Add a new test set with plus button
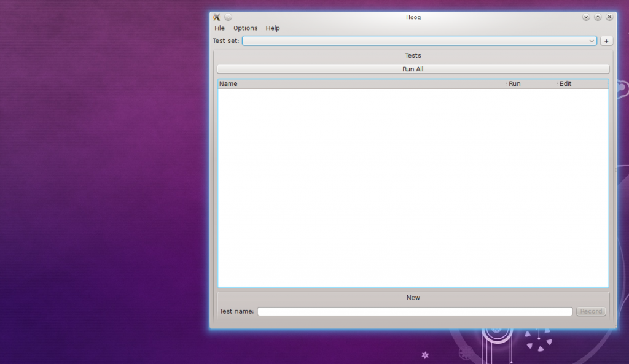Screen dimensions: 629x364 (606, 41)
